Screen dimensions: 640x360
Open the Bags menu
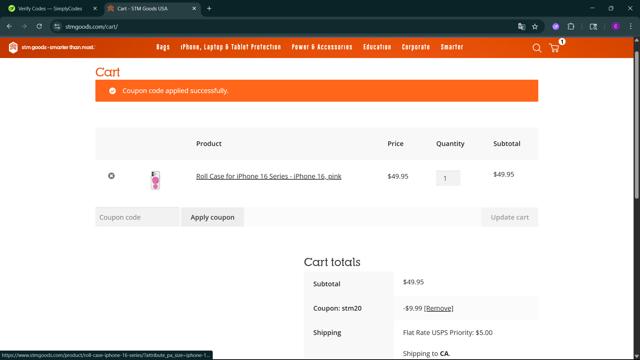click(x=163, y=47)
